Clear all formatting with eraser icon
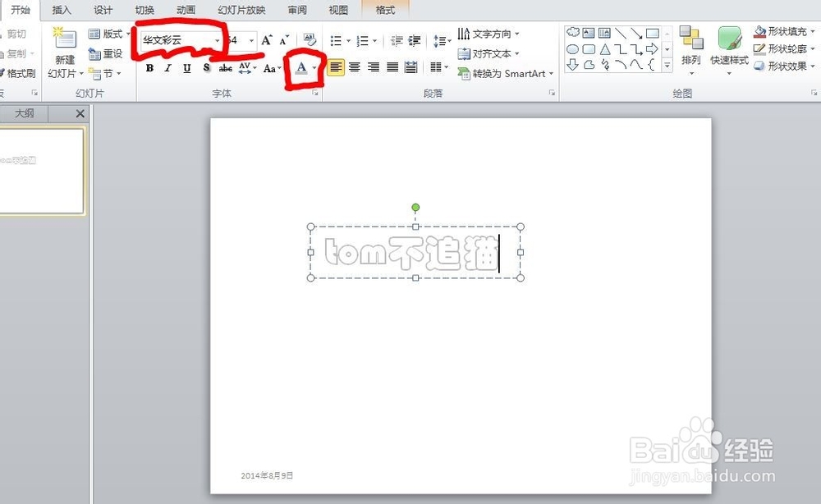The image size is (821, 504). [x=310, y=39]
